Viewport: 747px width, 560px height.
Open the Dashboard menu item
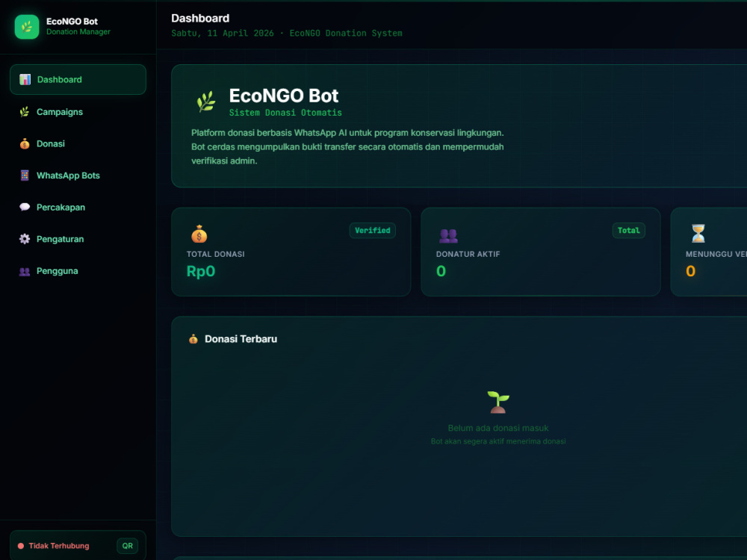coord(78,80)
